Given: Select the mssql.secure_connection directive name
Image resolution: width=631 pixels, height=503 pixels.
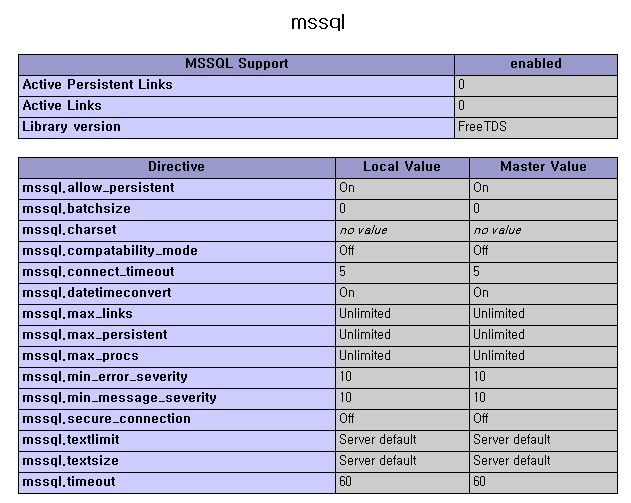Looking at the screenshot, I should [106, 419].
